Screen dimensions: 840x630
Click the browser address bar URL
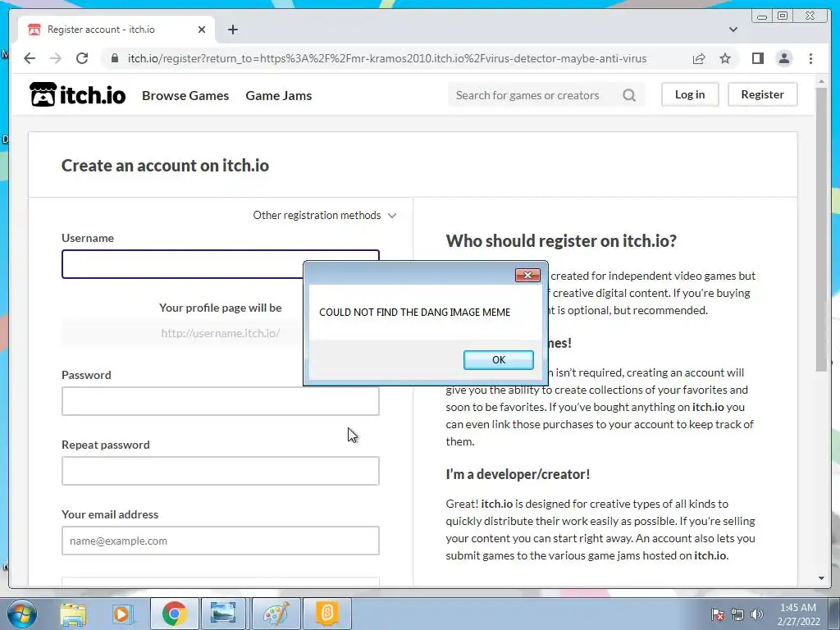tap(387, 58)
